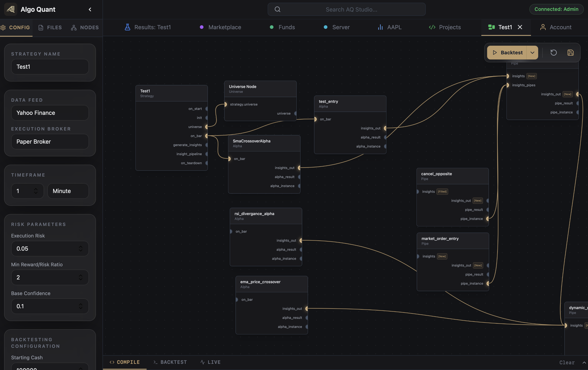Viewport: 588px width, 370px height.
Task: Collapse sidebar with the left chevron
Action: click(90, 9)
